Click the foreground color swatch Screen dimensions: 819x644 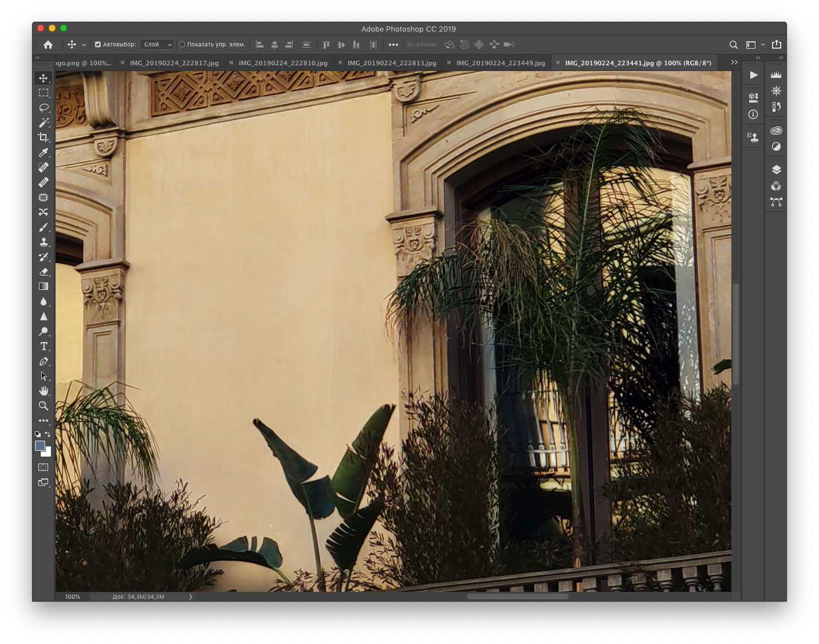coord(40,446)
